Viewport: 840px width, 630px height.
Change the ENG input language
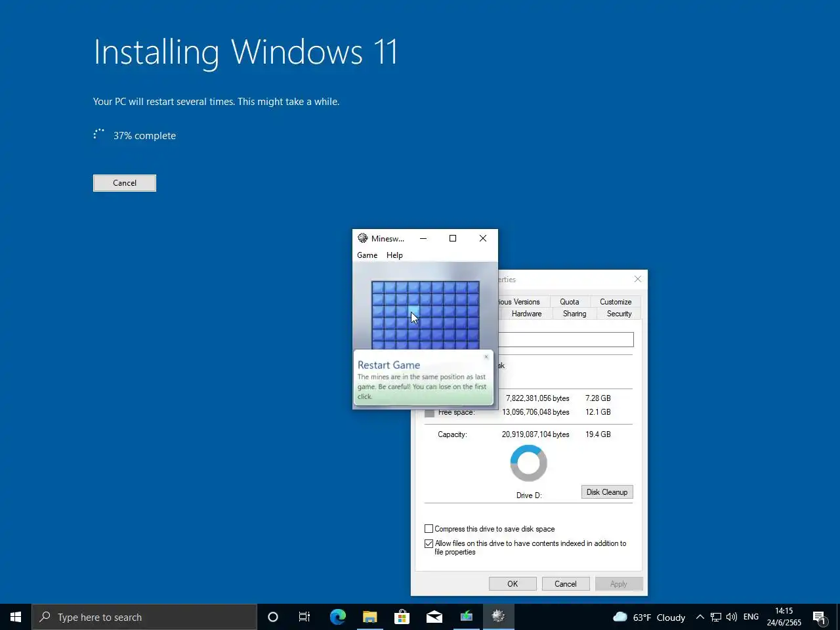[751, 617]
